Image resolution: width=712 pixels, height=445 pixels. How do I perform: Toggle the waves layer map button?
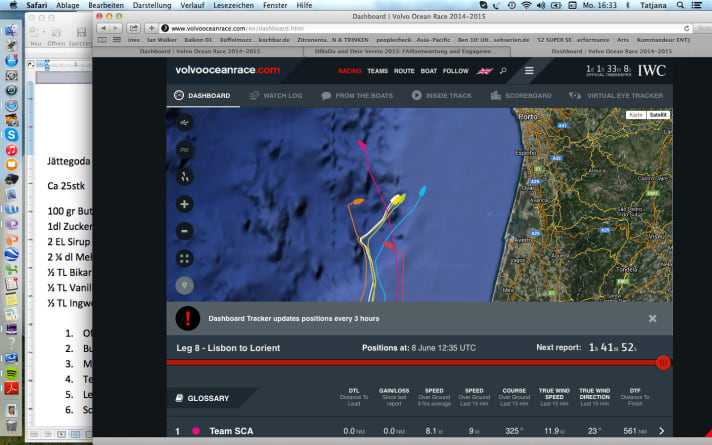[x=184, y=149]
